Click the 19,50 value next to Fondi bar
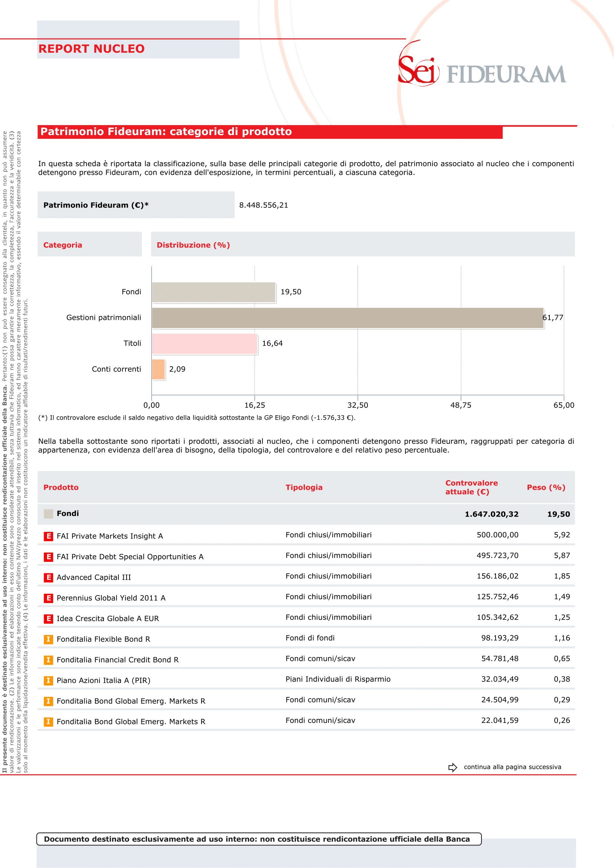This screenshot has width=614, height=868. pyautogui.click(x=291, y=292)
